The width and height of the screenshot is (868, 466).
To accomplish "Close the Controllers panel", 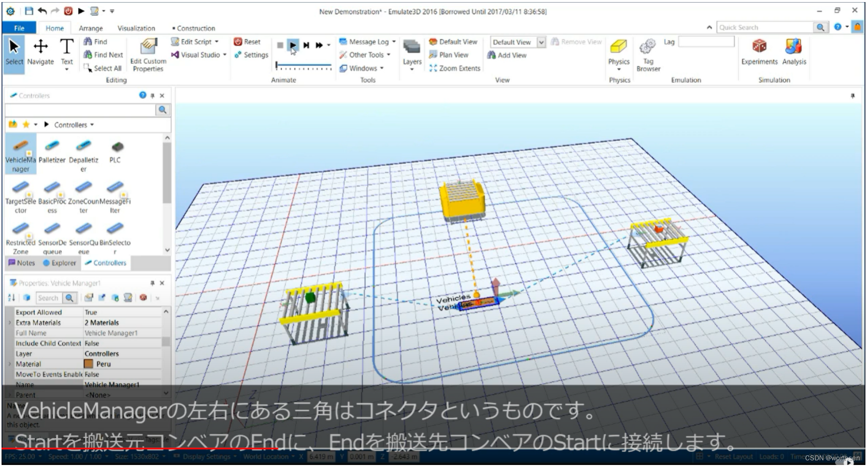I will click(x=162, y=95).
